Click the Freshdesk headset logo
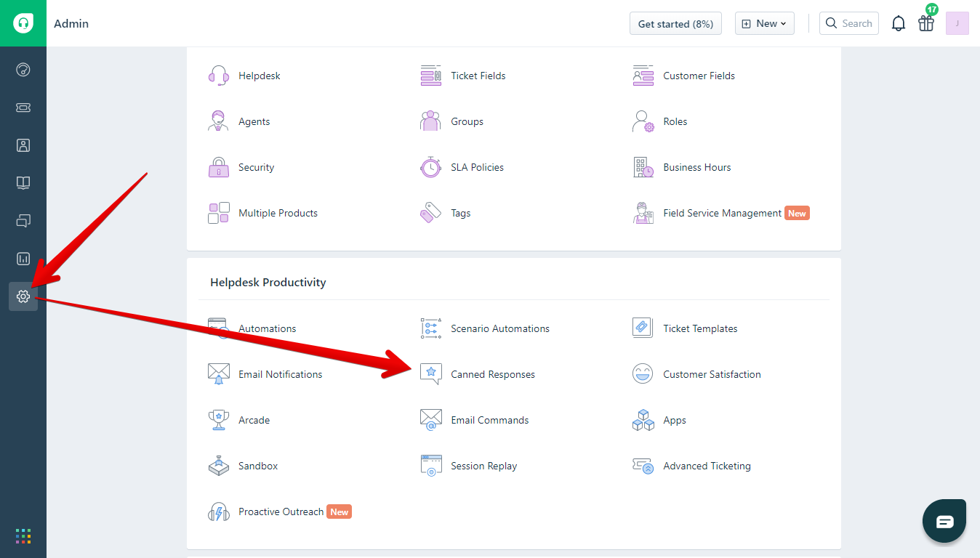Image resolution: width=980 pixels, height=558 pixels. tap(23, 23)
